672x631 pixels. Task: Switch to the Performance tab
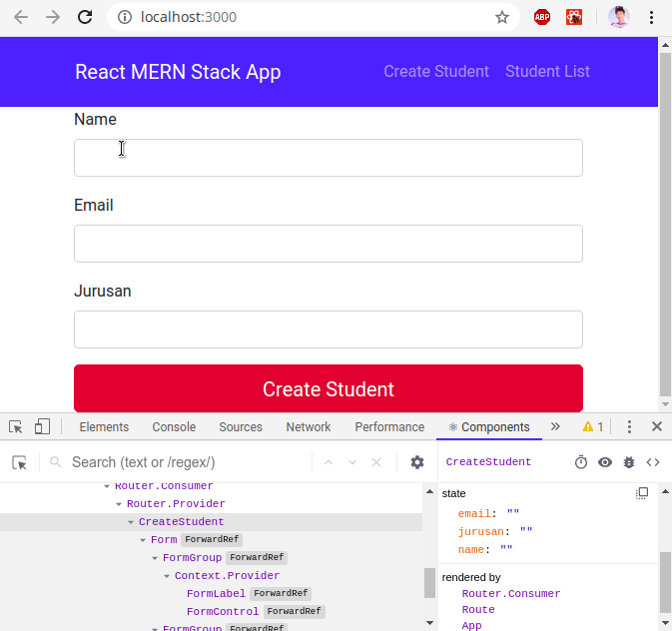(389, 427)
